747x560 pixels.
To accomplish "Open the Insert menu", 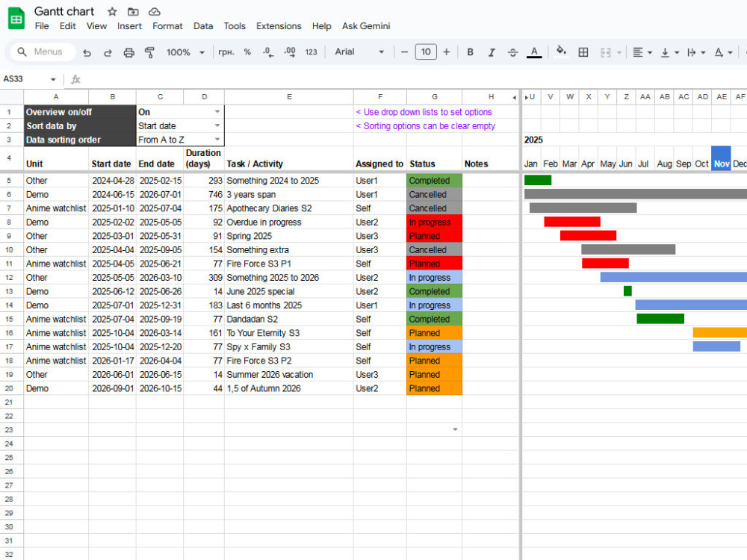I will [129, 26].
